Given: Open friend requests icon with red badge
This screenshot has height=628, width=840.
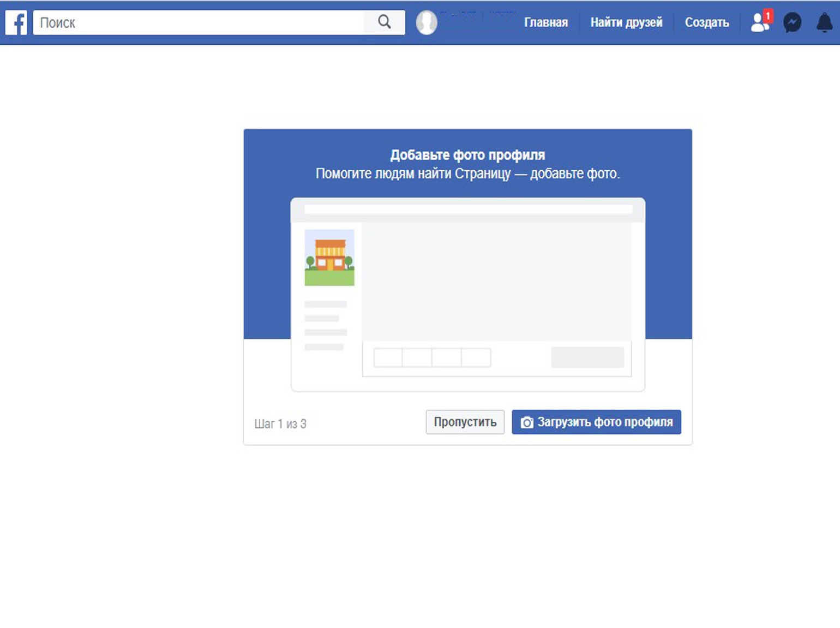Looking at the screenshot, I should point(760,23).
